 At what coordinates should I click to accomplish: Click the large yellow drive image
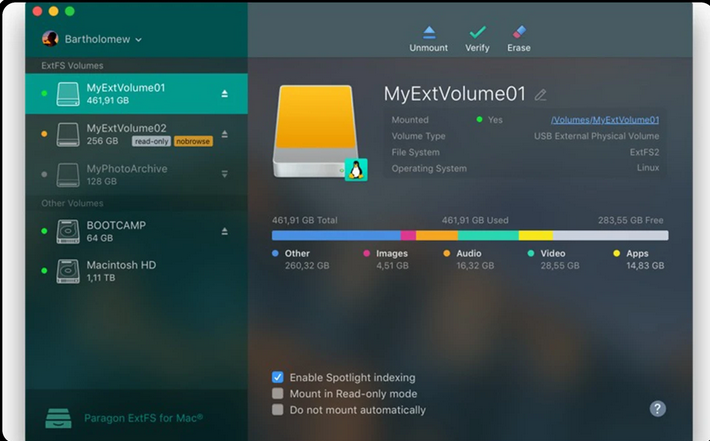click(x=316, y=131)
